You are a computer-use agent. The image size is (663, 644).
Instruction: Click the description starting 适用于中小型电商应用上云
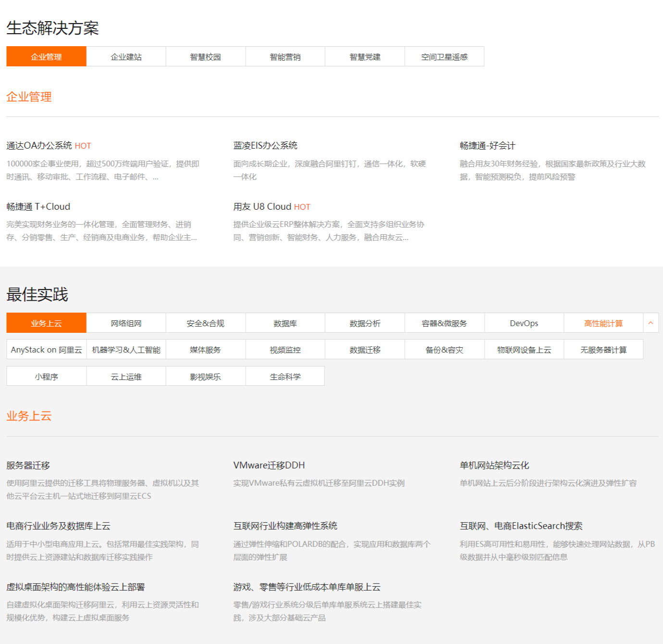point(102,551)
